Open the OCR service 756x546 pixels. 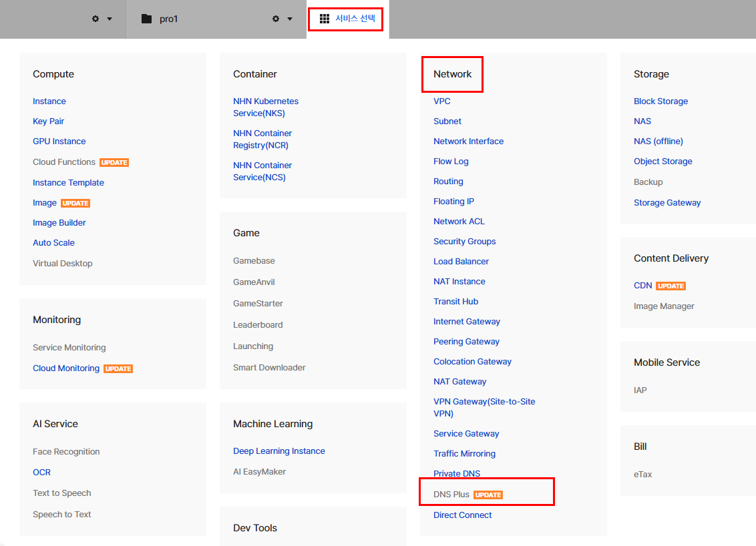pos(41,473)
